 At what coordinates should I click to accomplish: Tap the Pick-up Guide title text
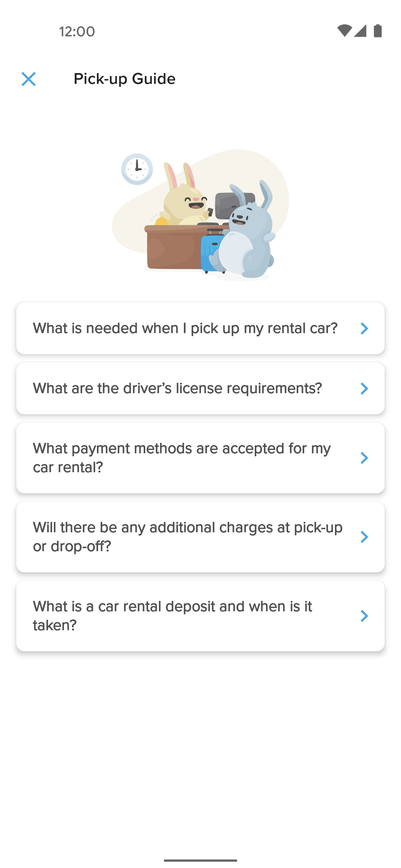click(x=124, y=79)
